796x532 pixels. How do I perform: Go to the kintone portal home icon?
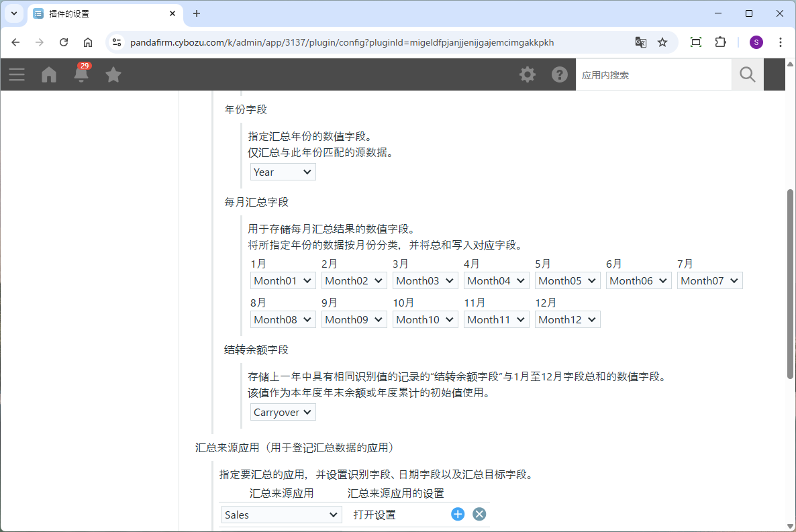(x=49, y=74)
